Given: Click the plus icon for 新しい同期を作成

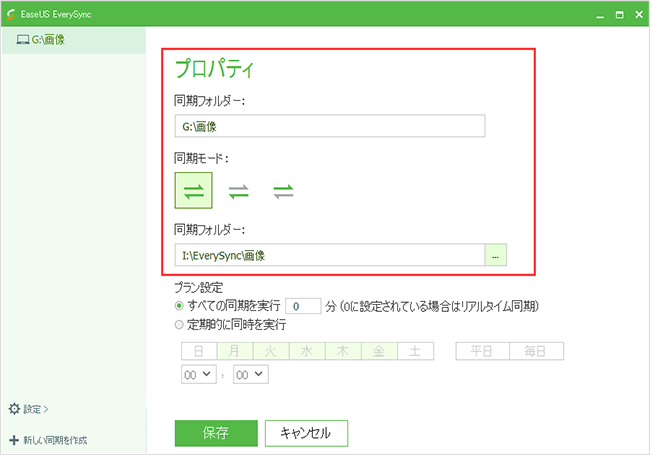Looking at the screenshot, I should click(x=14, y=440).
